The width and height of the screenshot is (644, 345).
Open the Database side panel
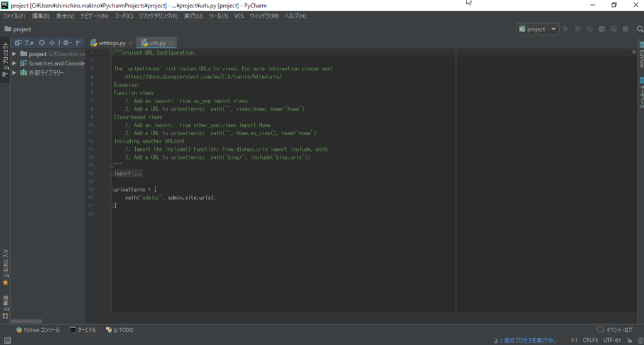pos(641,93)
